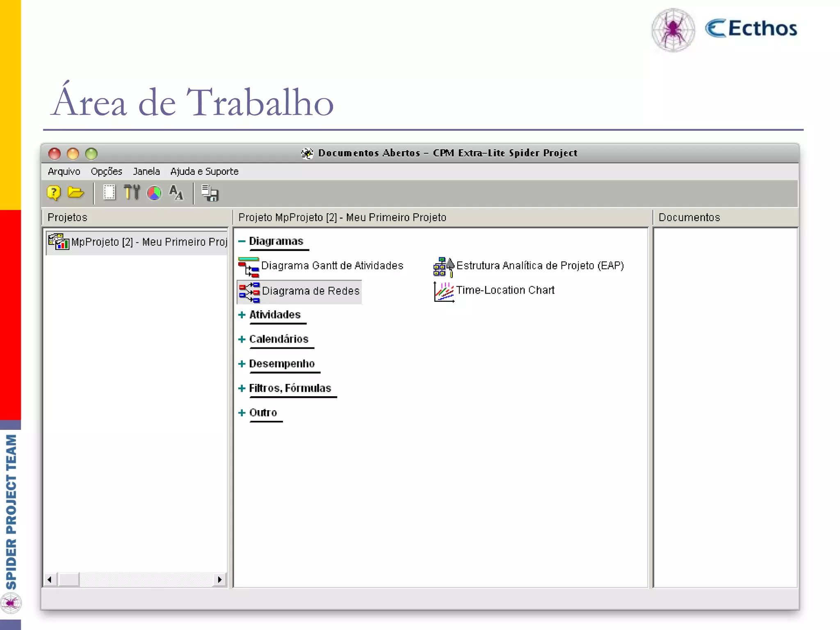Minimize the window with yellow button
This screenshot has height=630, width=840.
tap(73, 154)
